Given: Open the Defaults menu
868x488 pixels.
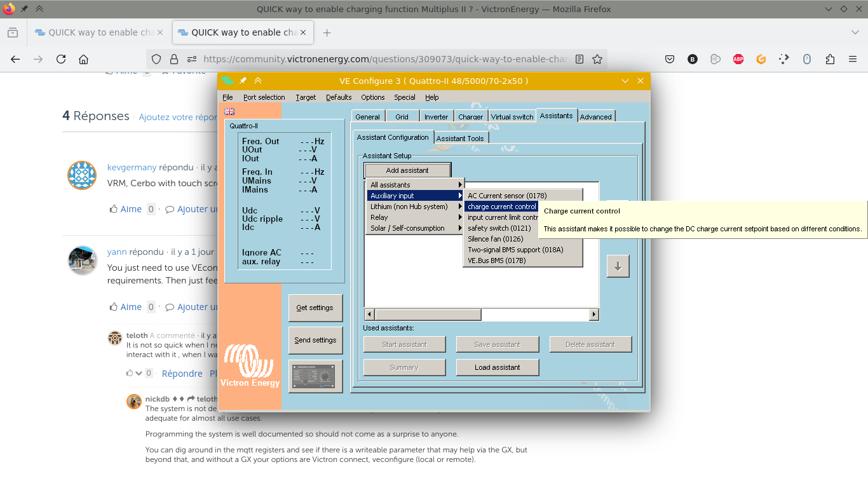Looking at the screenshot, I should pyautogui.click(x=339, y=97).
